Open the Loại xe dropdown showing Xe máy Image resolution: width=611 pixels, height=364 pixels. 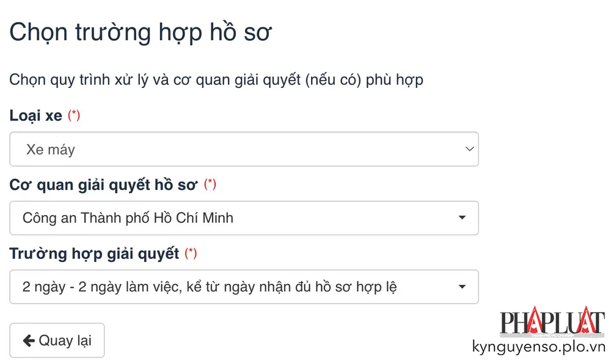click(x=244, y=148)
